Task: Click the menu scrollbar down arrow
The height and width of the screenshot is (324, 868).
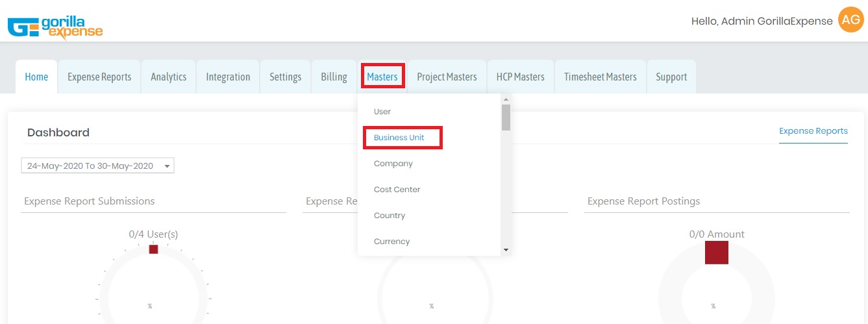Action: click(x=506, y=250)
